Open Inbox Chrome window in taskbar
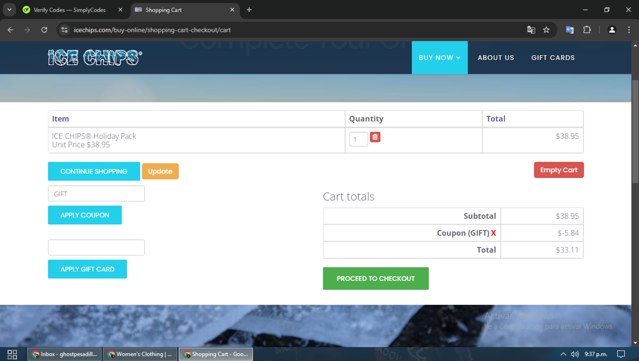Screen dimensions: 639x361 click(65, 354)
